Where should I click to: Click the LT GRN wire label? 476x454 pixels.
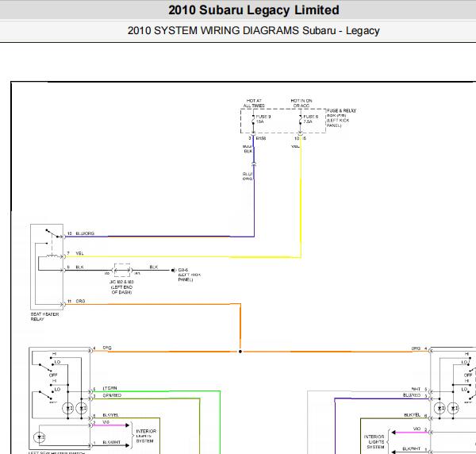point(109,388)
